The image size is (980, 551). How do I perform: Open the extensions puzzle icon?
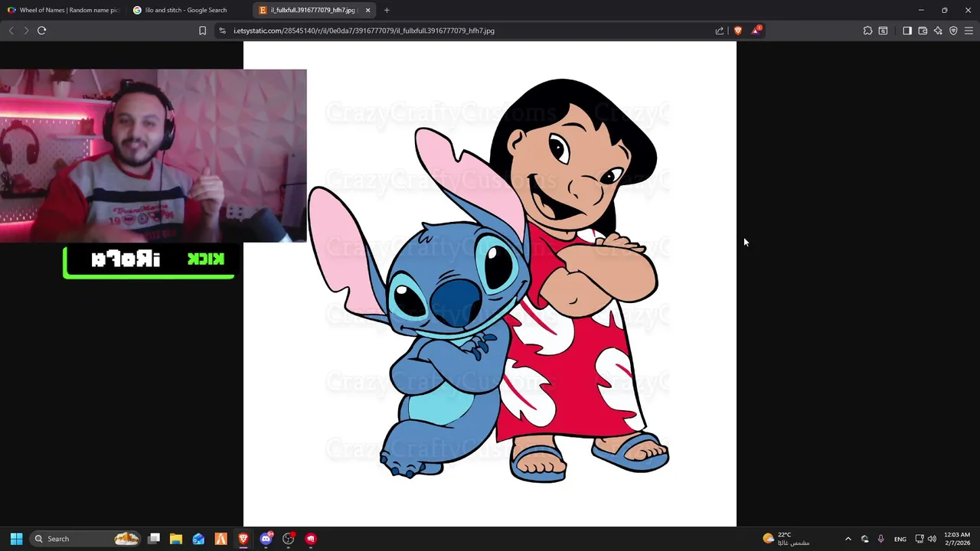[x=867, y=31]
